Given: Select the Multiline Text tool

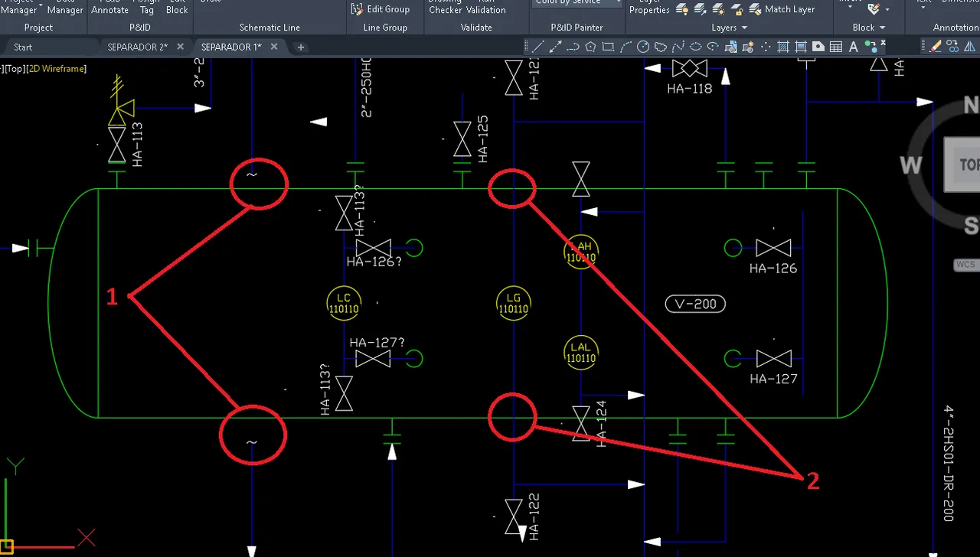Looking at the screenshot, I should (x=854, y=47).
